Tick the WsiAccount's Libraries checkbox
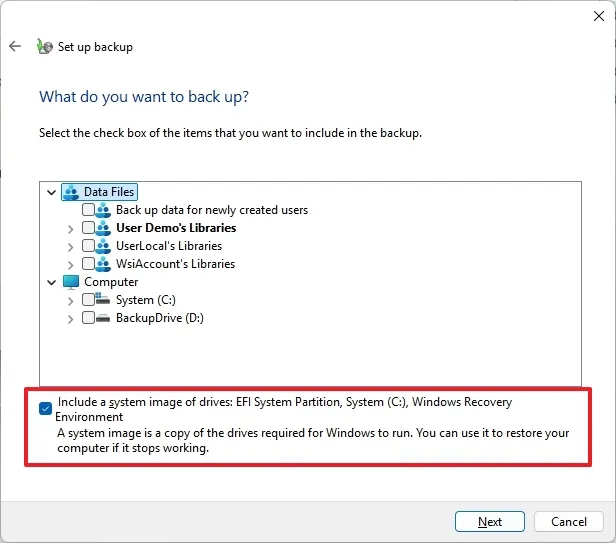Screen dimensions: 616x543 coord(88,264)
